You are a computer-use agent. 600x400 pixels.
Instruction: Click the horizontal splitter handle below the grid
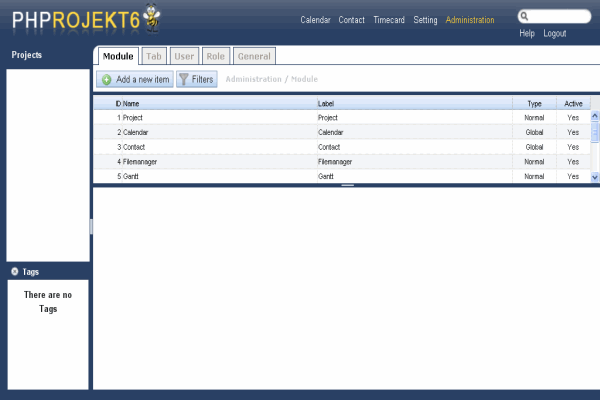pos(347,185)
